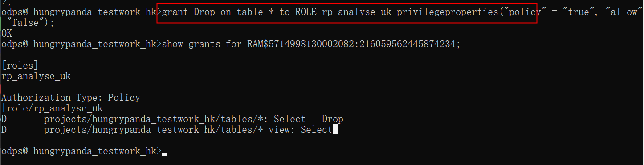Screen dimensions: 644x165
Task: Click the white block after _view: Select
Action: [x=335, y=130]
